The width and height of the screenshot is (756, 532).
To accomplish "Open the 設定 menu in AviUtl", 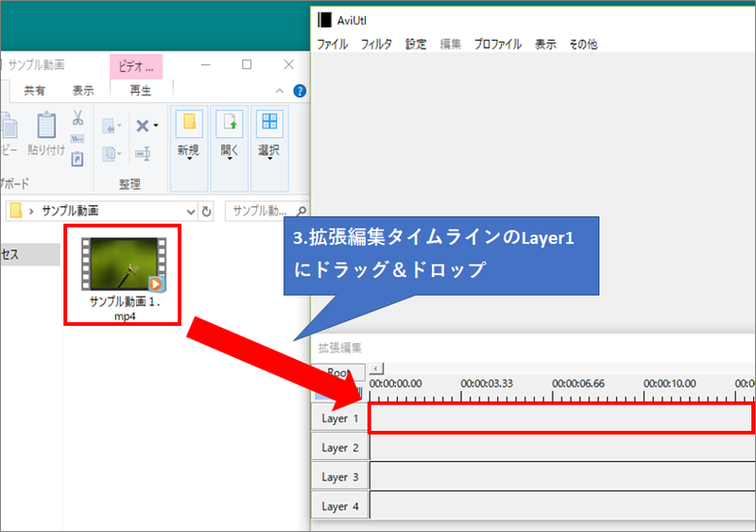I will (416, 44).
